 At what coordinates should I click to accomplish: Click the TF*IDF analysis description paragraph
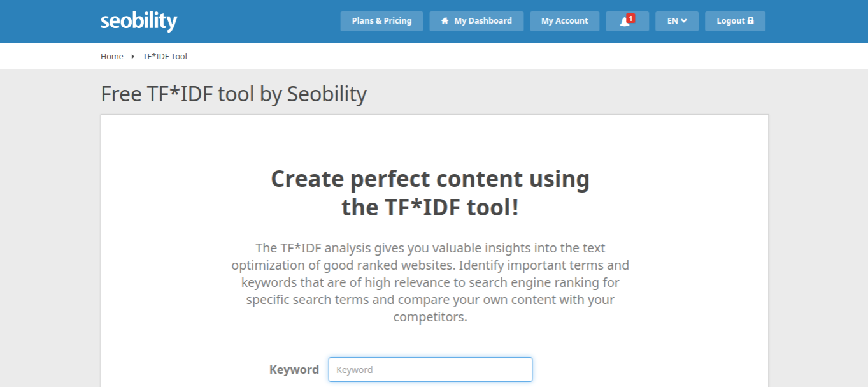[430, 282]
